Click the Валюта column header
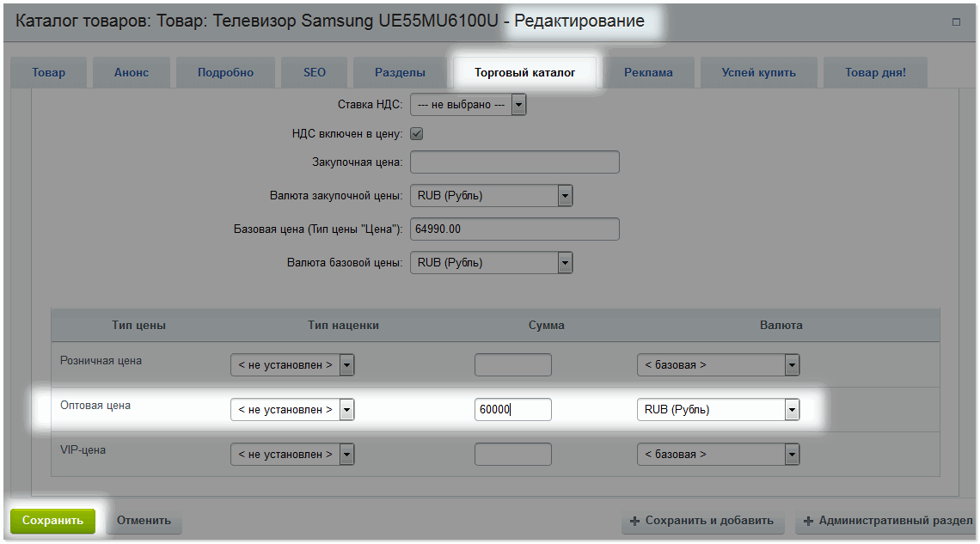This screenshot has width=980, height=544. pyautogui.click(x=781, y=326)
